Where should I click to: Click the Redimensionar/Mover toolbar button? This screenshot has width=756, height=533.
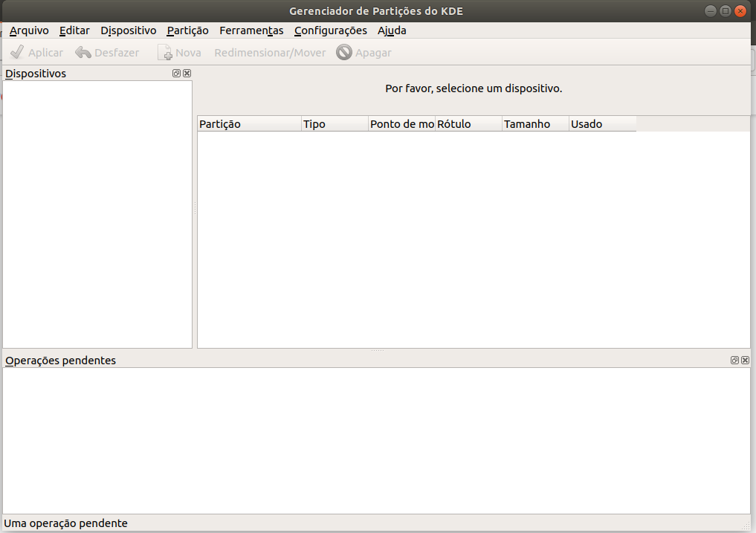[x=270, y=53]
